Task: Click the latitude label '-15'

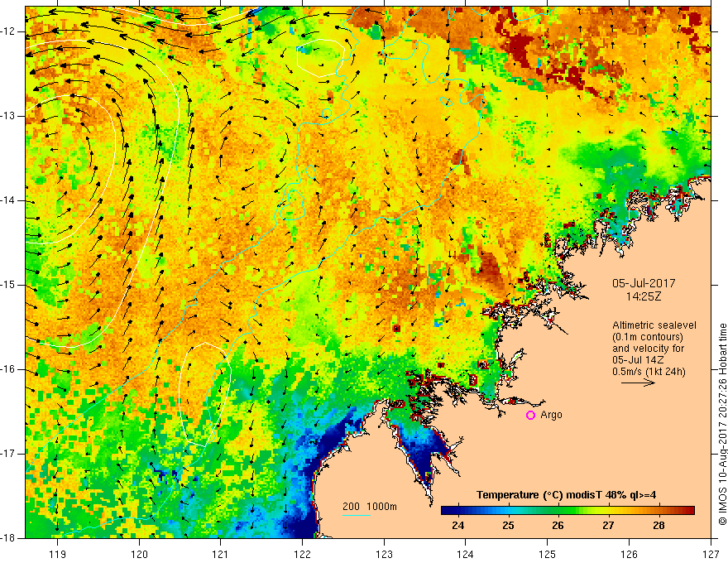Action: click(x=8, y=285)
